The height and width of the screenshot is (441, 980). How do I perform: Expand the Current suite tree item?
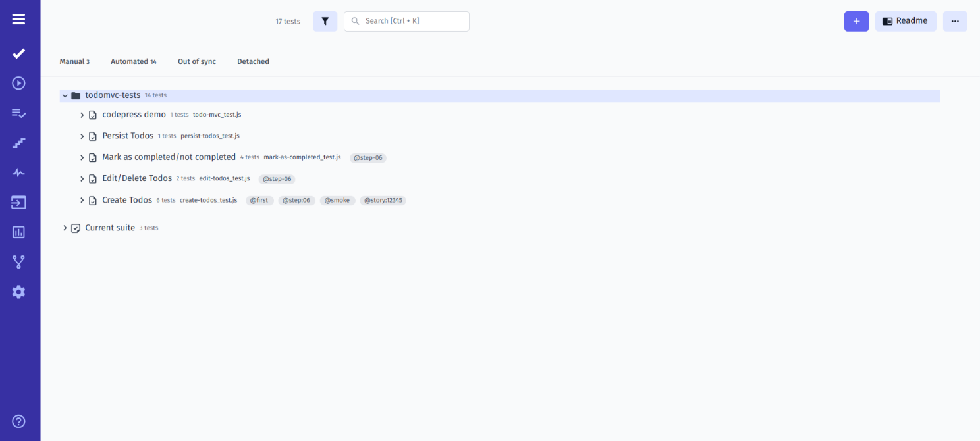65,227
